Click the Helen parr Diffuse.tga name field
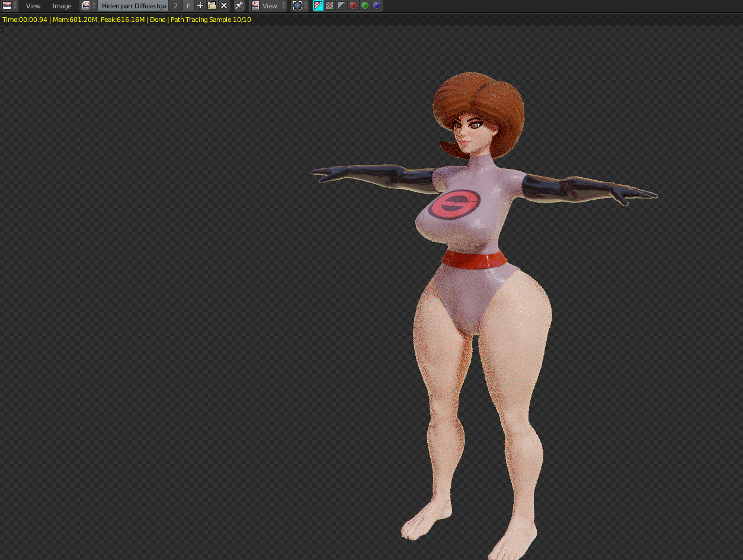 click(x=133, y=6)
